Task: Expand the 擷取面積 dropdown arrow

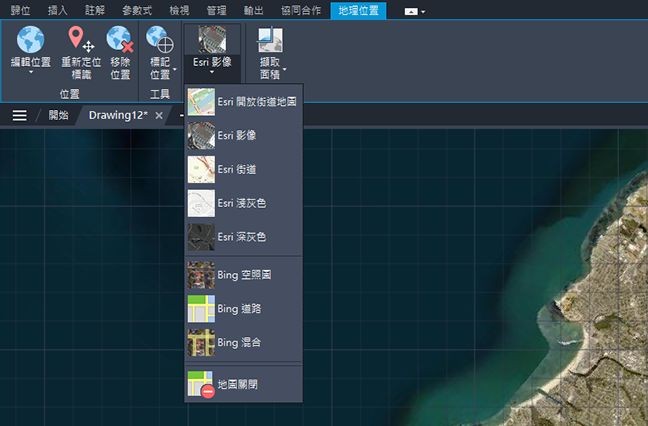Action: (284, 69)
